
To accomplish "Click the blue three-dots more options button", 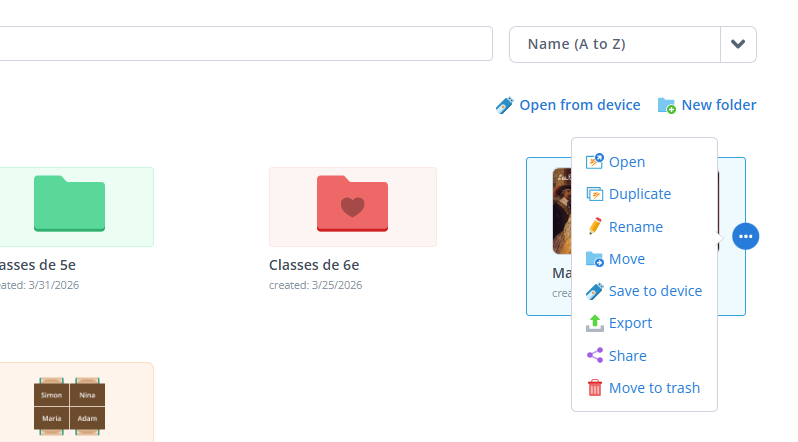I will click(746, 236).
